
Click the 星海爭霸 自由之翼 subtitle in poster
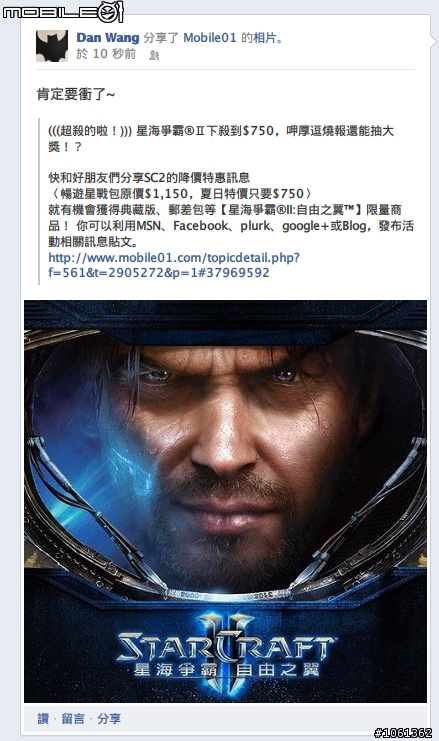pos(226,670)
